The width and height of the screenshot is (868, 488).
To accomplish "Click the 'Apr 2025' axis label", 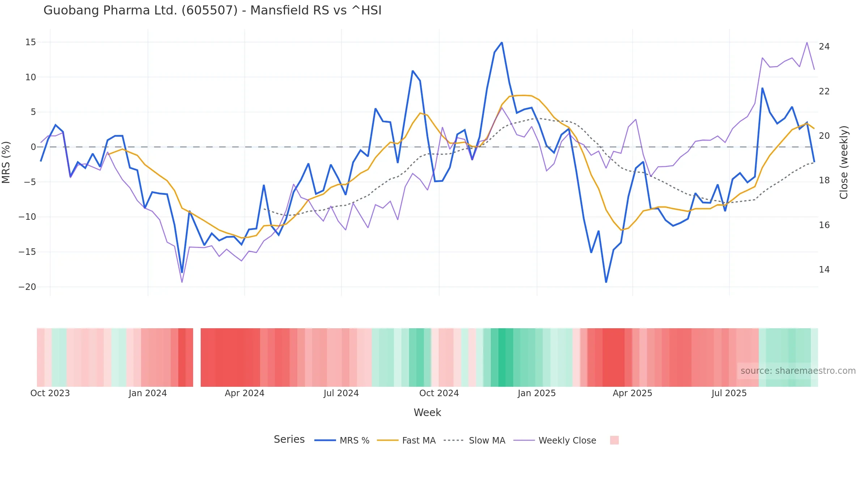I will tap(633, 393).
